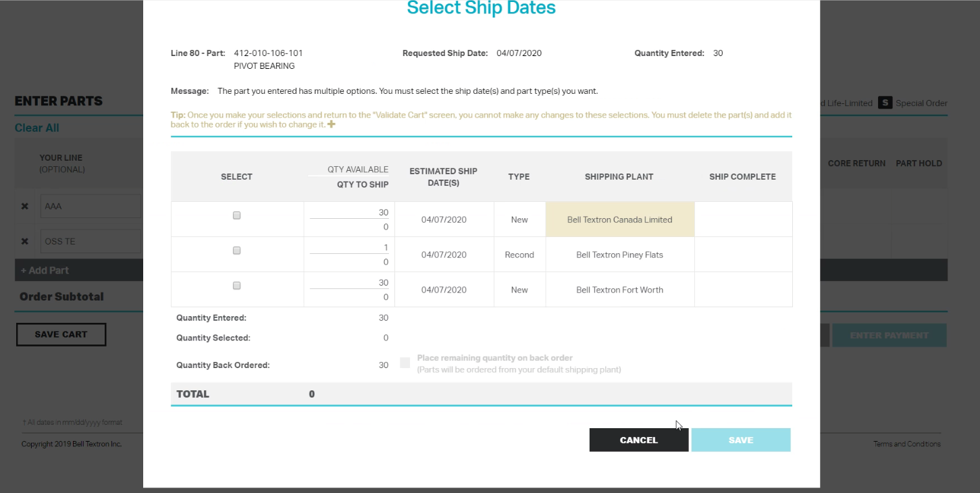The image size is (980, 493).
Task: Click the ENTER PAYMENT button
Action: point(889,335)
